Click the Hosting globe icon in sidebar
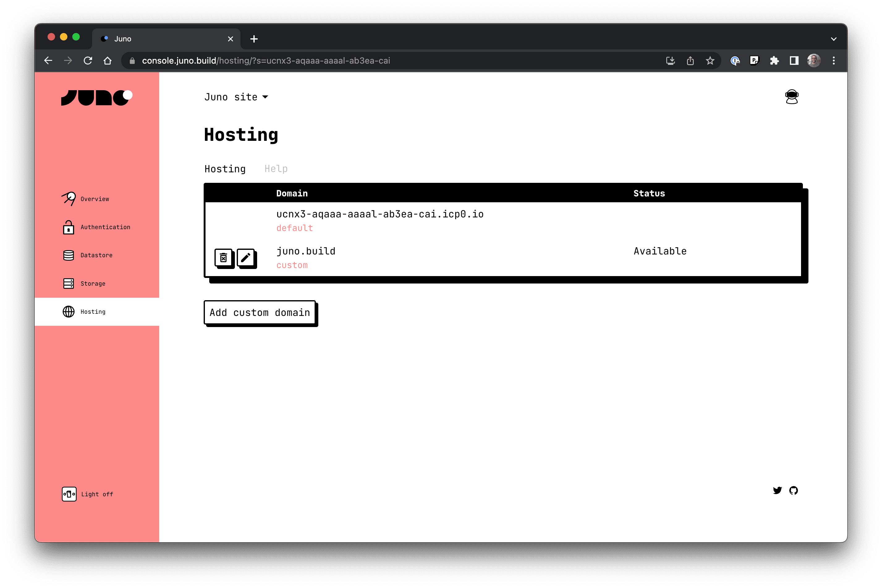The height and width of the screenshot is (588, 882). click(69, 312)
